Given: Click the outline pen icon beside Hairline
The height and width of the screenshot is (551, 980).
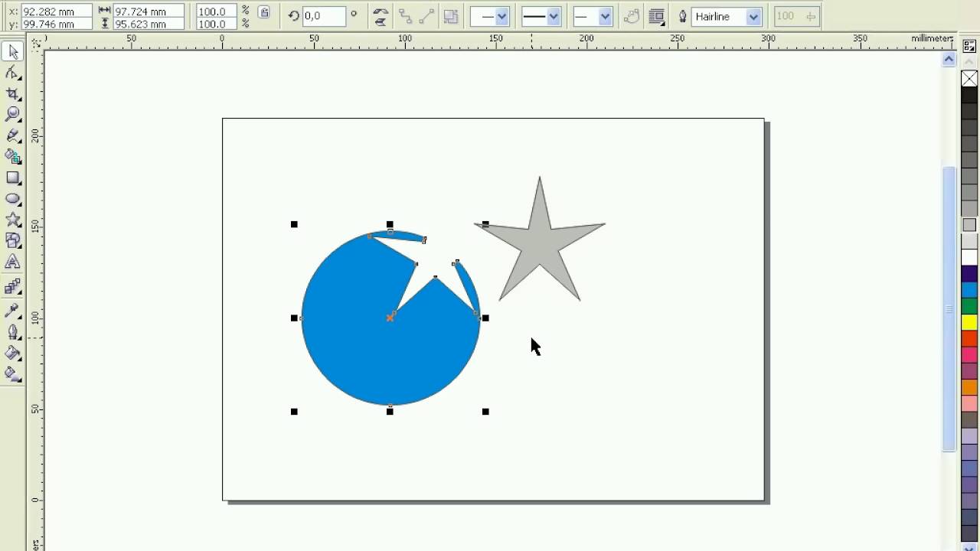Looking at the screenshot, I should pos(682,16).
